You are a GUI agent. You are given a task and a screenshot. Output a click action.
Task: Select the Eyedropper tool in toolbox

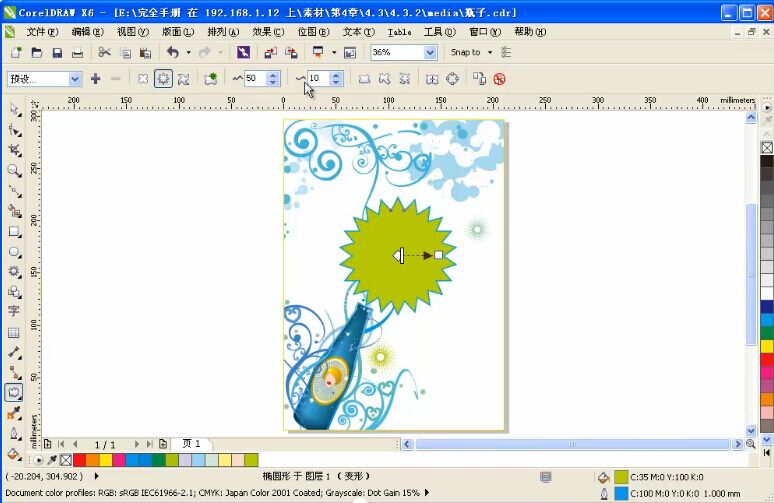pos(14,414)
